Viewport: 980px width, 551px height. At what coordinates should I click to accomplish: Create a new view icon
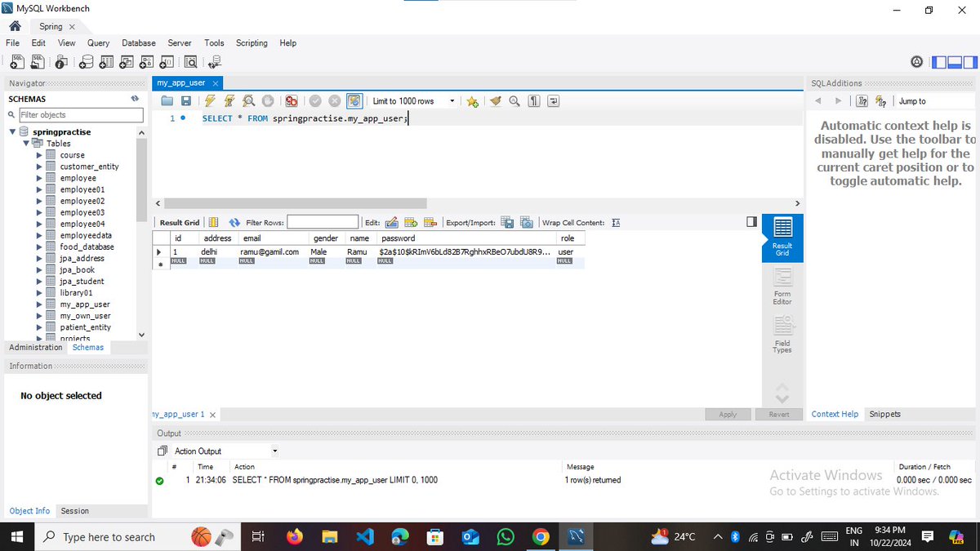127,61
